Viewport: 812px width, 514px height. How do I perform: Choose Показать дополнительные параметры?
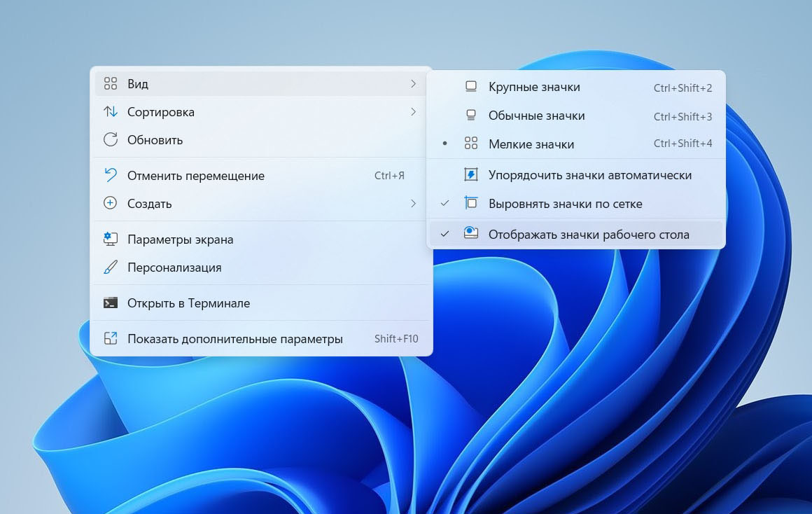pos(260,338)
